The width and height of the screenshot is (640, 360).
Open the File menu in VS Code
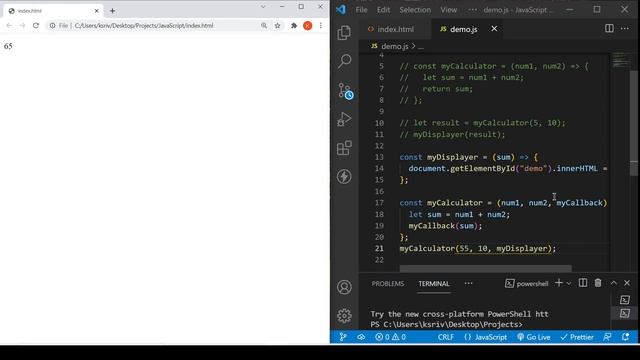click(x=361, y=10)
